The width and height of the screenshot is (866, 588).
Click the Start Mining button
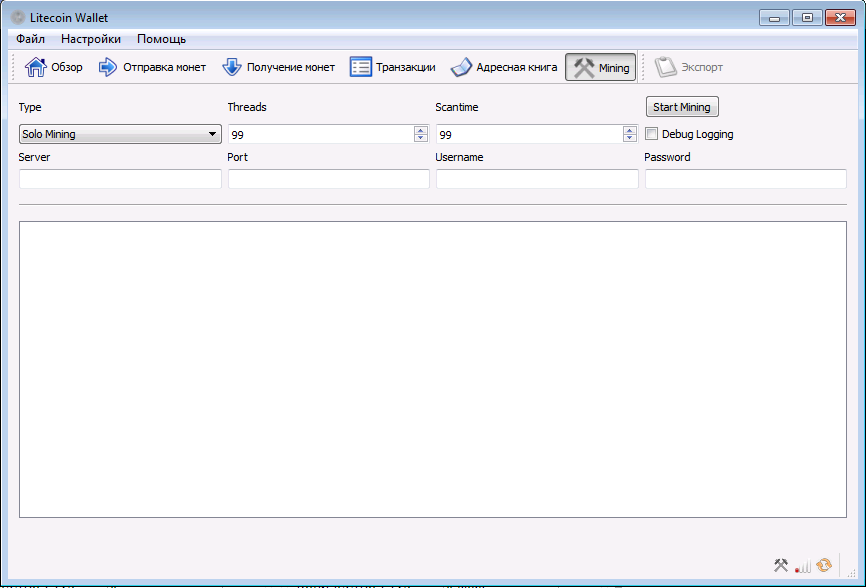pos(682,107)
